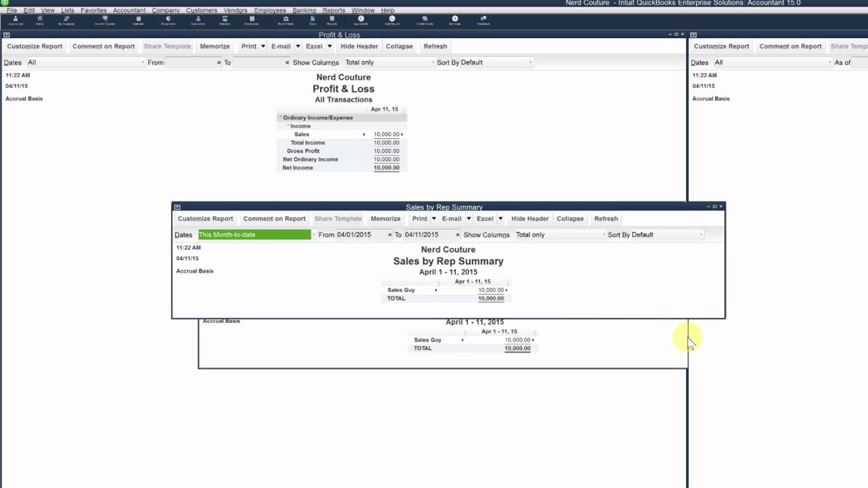
Task: Click Customize Report in the rightmost window
Action: pyautogui.click(x=722, y=47)
